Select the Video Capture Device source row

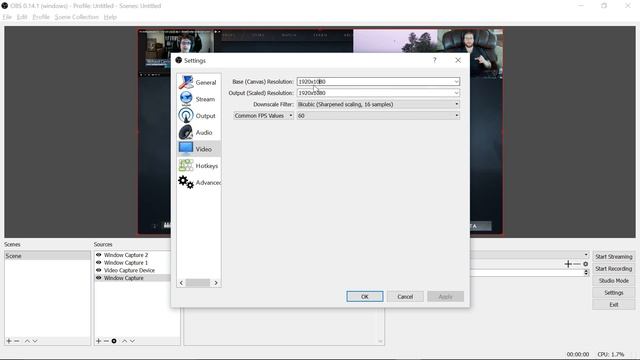(x=132, y=270)
